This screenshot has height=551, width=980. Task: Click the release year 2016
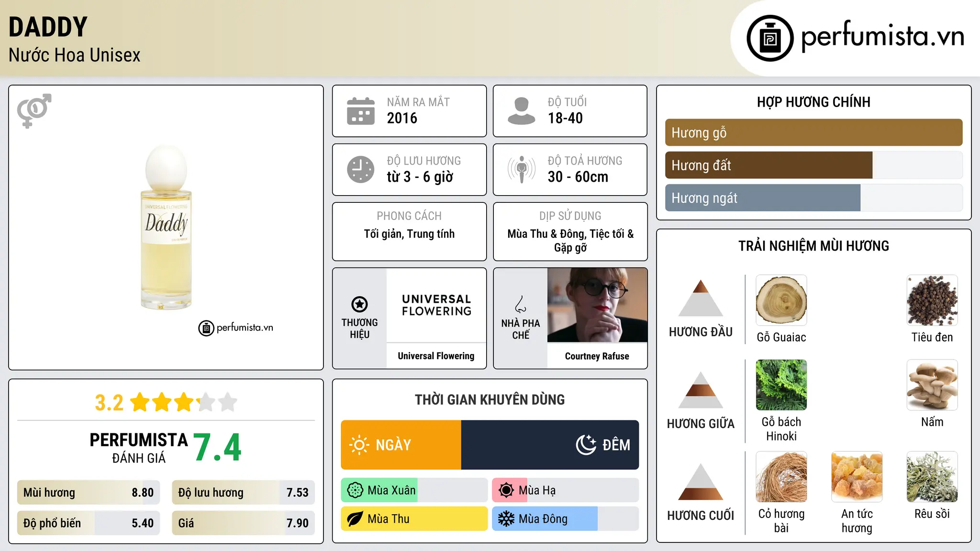click(402, 118)
